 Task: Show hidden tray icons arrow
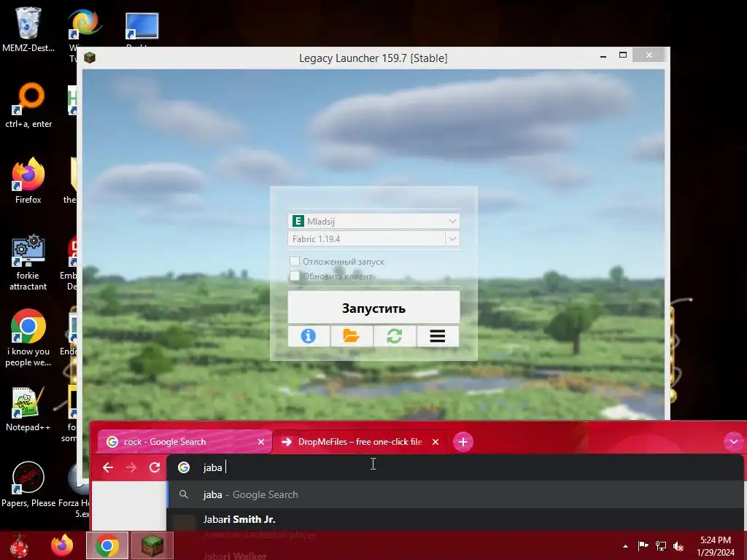click(x=625, y=546)
